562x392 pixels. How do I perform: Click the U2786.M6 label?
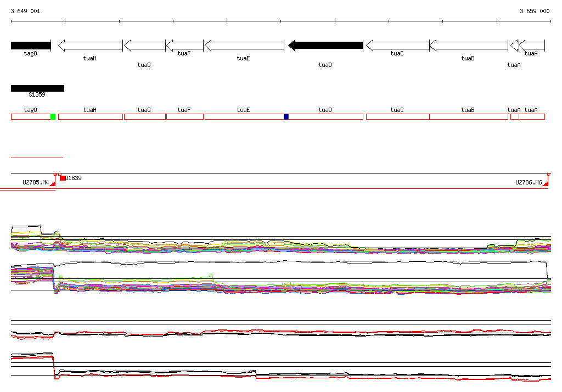tap(529, 182)
